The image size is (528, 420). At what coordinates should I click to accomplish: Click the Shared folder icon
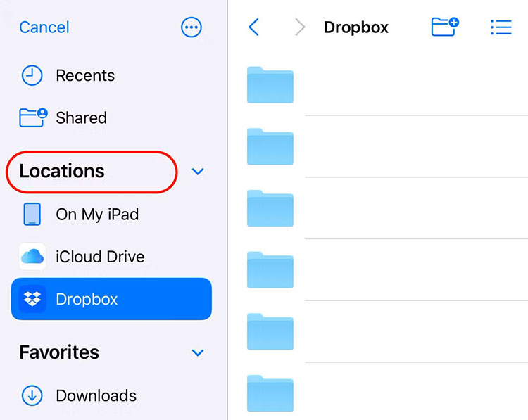[x=33, y=117]
